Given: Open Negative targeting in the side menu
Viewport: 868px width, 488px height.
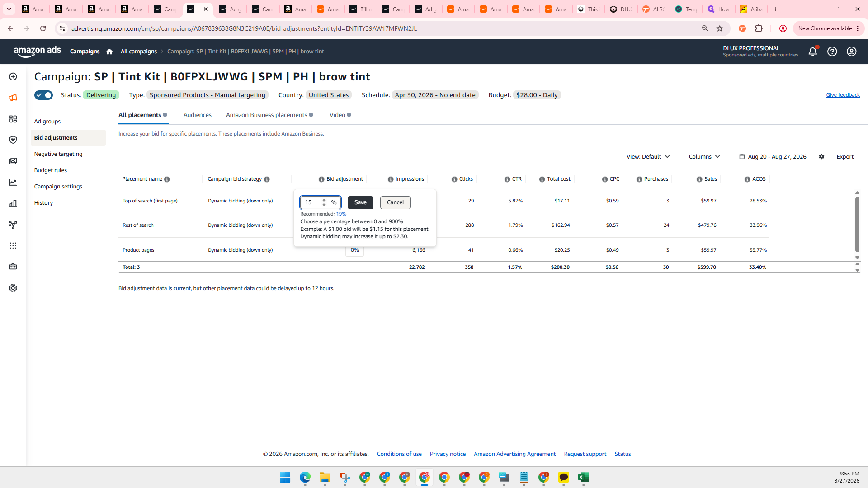Looking at the screenshot, I should tap(58, 154).
